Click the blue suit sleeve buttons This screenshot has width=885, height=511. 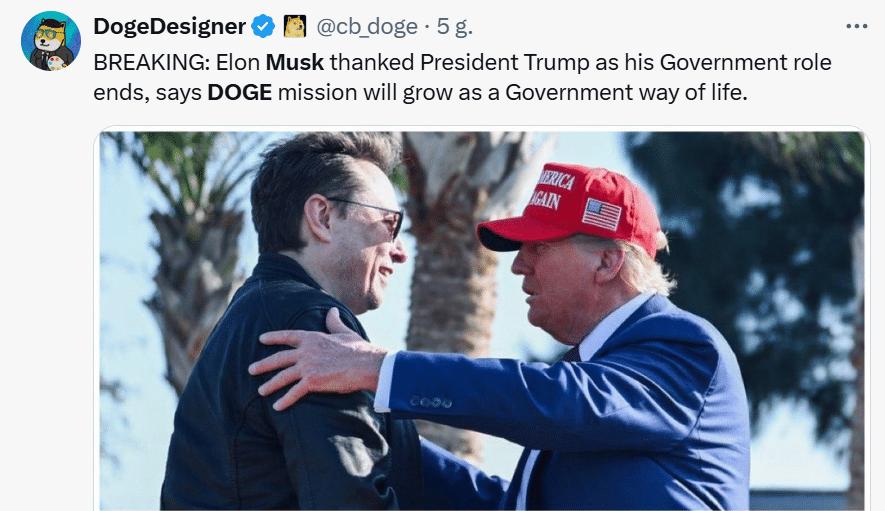[431, 402]
